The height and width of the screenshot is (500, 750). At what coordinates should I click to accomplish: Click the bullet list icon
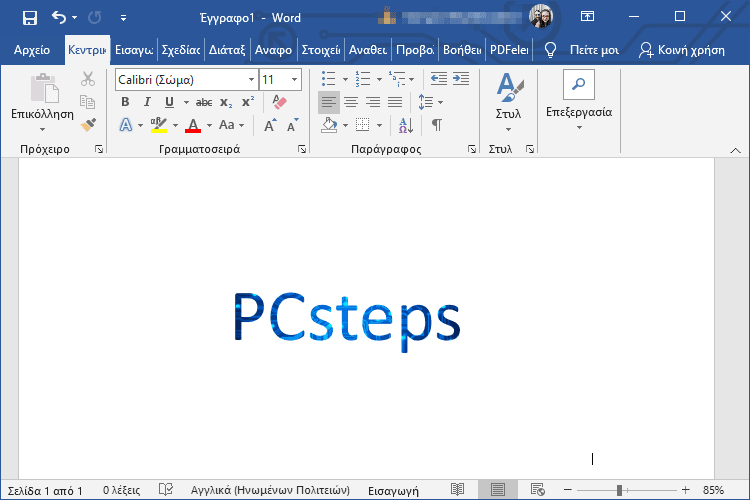(329, 79)
